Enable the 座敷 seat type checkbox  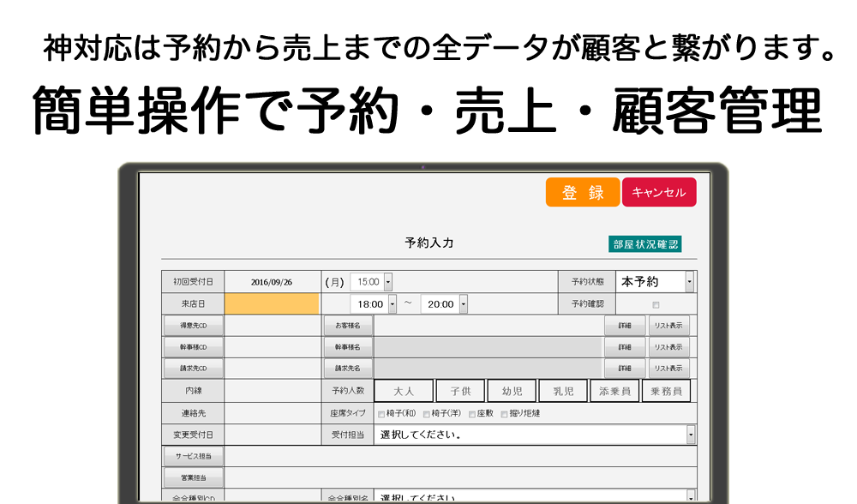pyautogui.click(x=472, y=414)
